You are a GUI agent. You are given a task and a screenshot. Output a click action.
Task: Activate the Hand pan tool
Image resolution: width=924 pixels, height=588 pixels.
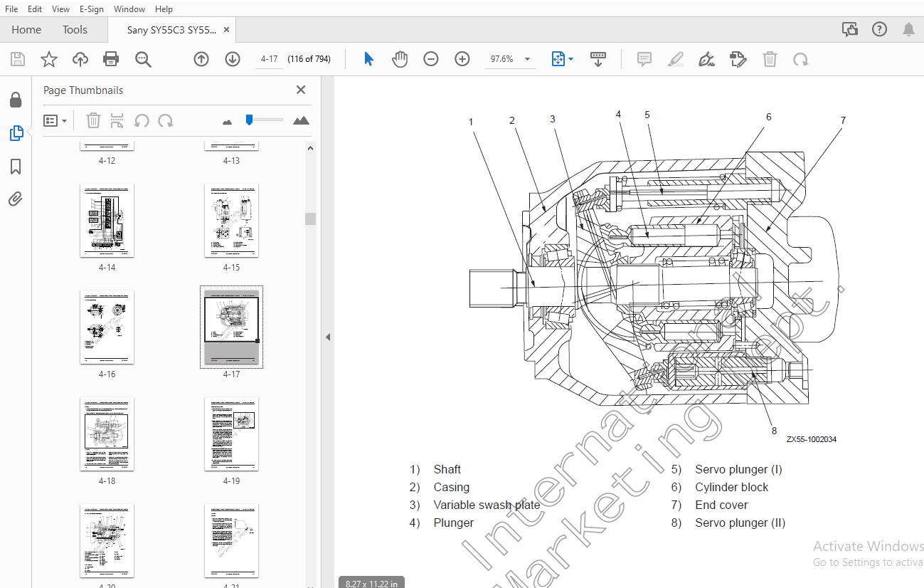click(400, 59)
